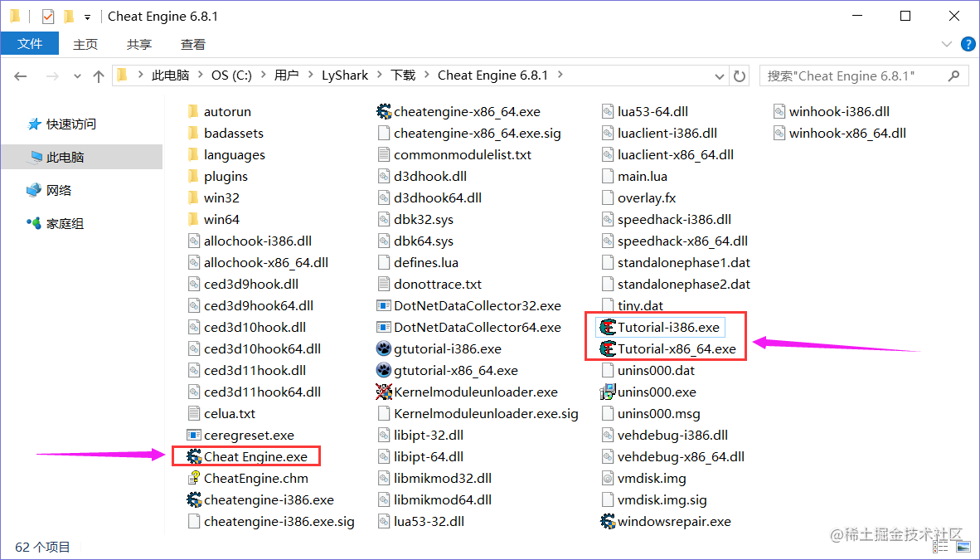This screenshot has height=560, width=980.
Task: Open the recent locations dropdown arrow
Action: (x=77, y=75)
